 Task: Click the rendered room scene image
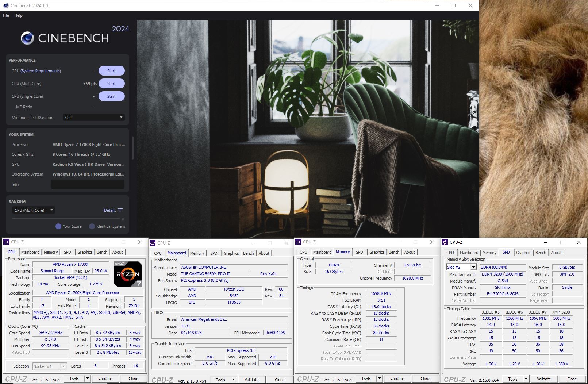point(307,128)
